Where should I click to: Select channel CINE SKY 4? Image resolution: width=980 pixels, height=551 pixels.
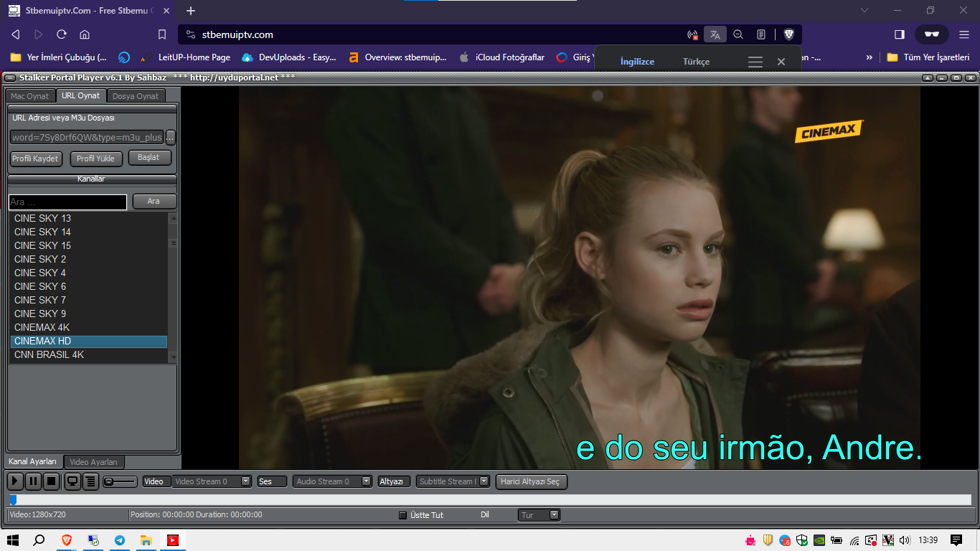(89, 273)
